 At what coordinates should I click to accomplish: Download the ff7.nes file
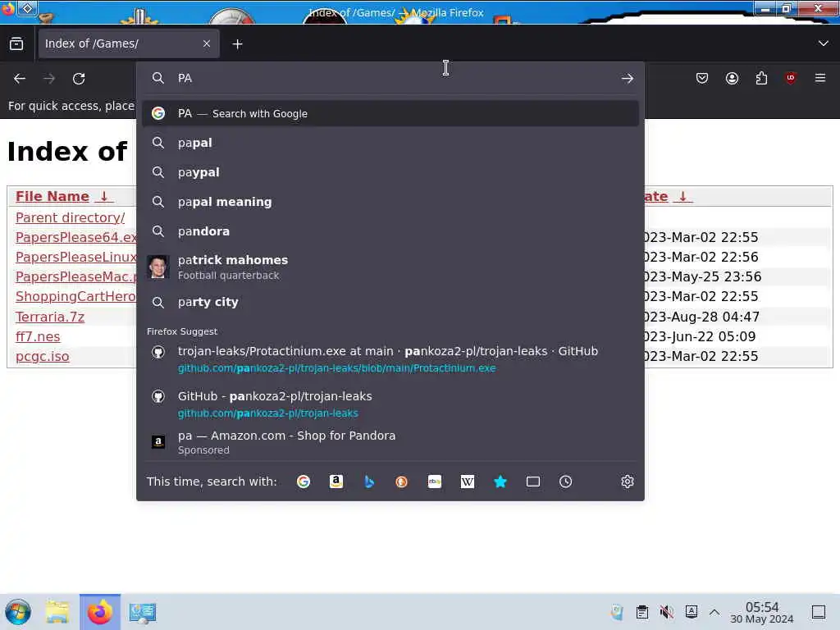(38, 336)
